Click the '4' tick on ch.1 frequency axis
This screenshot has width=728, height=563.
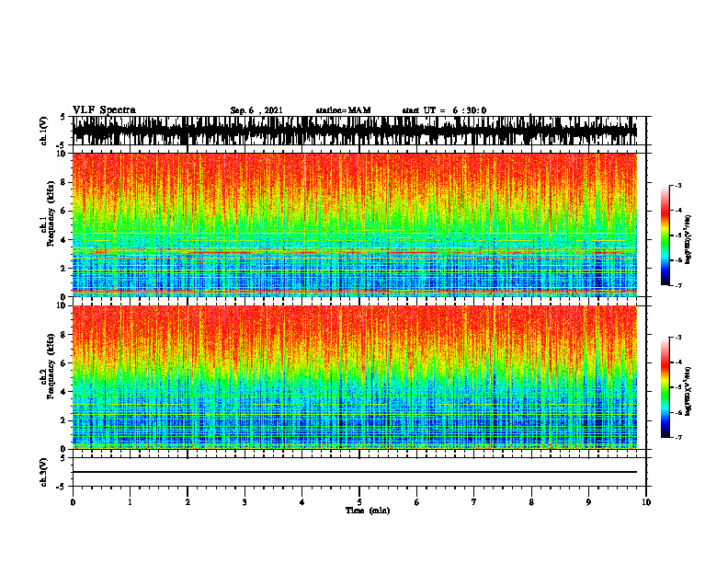(x=64, y=240)
